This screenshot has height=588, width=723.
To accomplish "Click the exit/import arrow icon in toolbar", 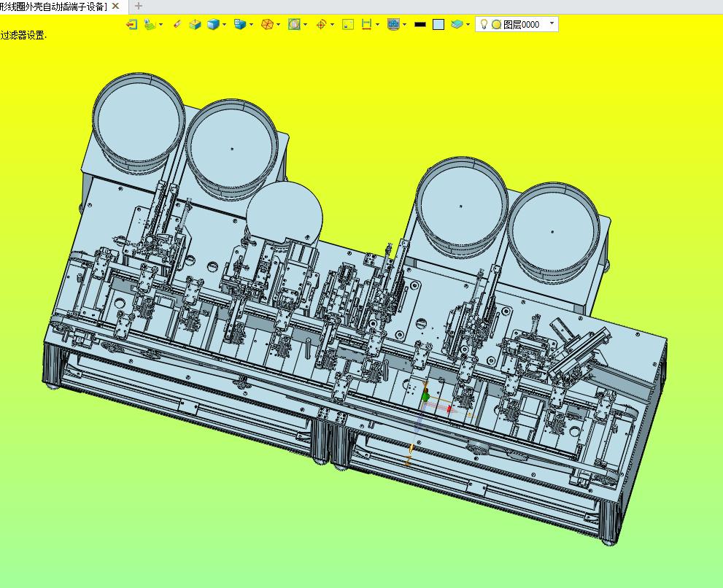I will [x=131, y=24].
